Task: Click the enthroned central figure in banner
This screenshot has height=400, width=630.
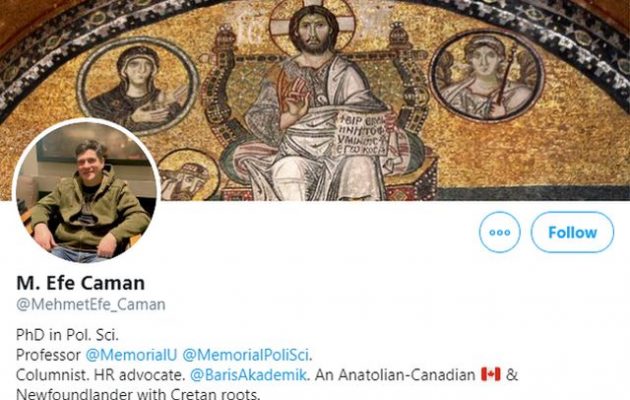Action: 313,104
